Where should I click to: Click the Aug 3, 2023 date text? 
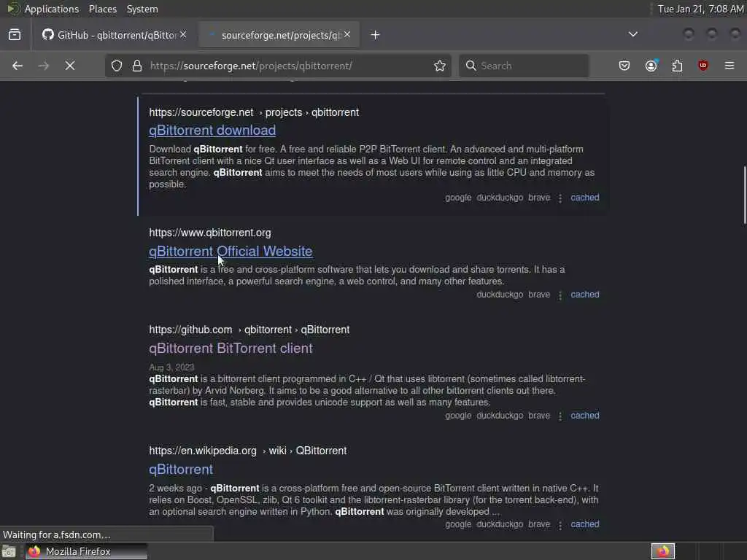(x=171, y=367)
